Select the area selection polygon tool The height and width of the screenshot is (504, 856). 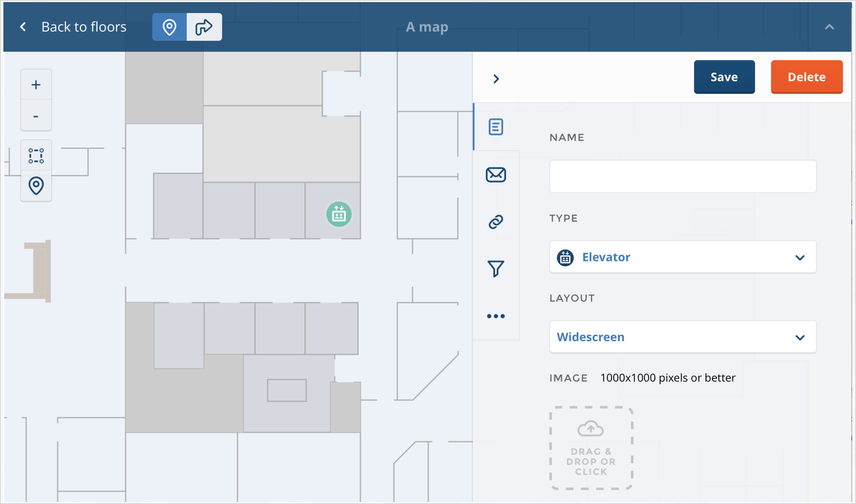[x=36, y=155]
